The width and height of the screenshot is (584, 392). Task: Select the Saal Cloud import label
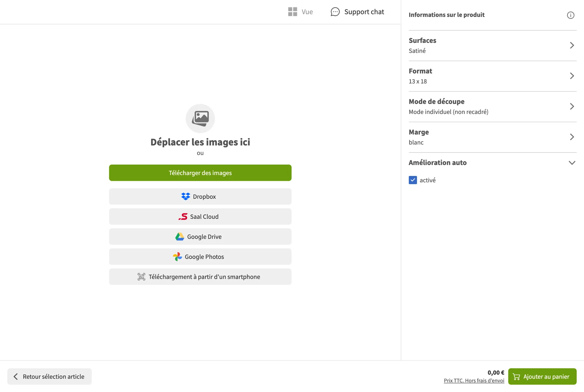click(204, 217)
